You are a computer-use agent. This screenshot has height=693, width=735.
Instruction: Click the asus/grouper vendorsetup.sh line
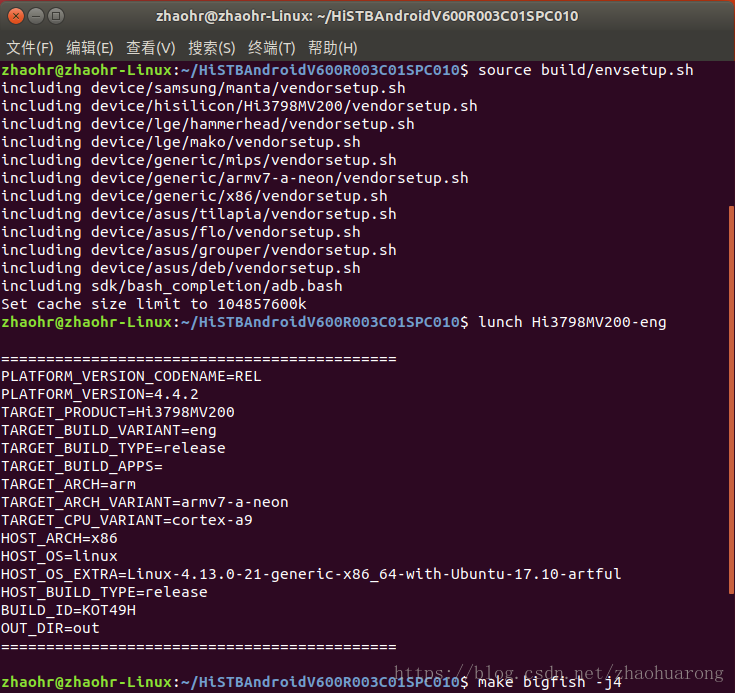click(199, 250)
